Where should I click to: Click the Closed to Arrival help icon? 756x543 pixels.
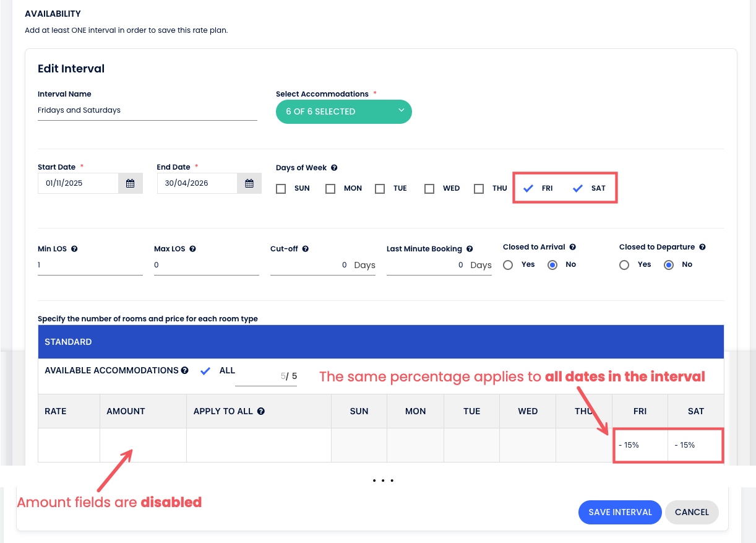(572, 247)
